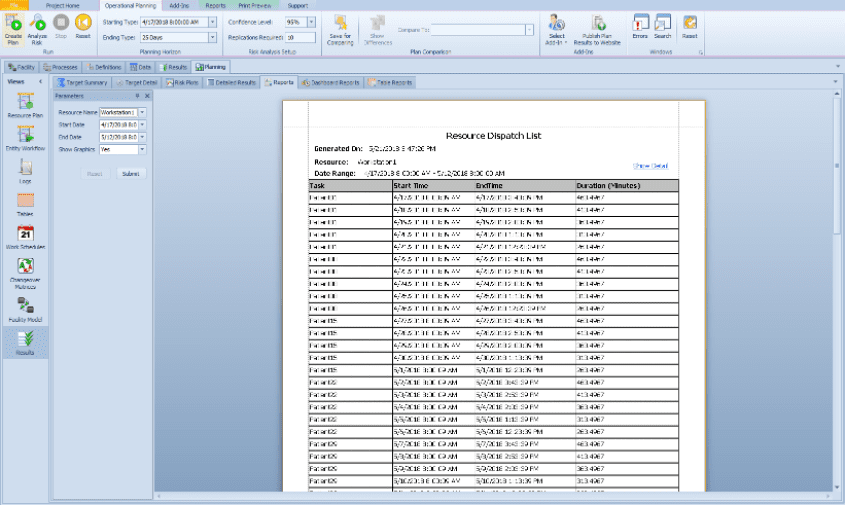Switch to Support ribbon tab
Screen dimensions: 846x506
(x=297, y=5)
